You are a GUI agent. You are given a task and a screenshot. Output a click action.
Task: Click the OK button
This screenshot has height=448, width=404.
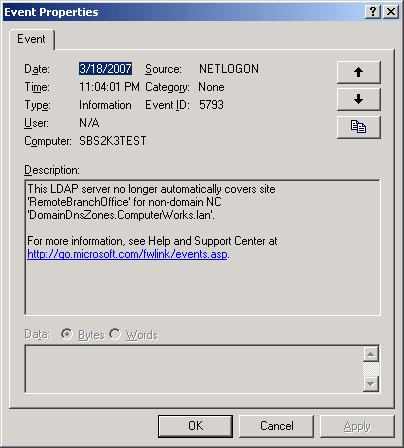coord(195,426)
